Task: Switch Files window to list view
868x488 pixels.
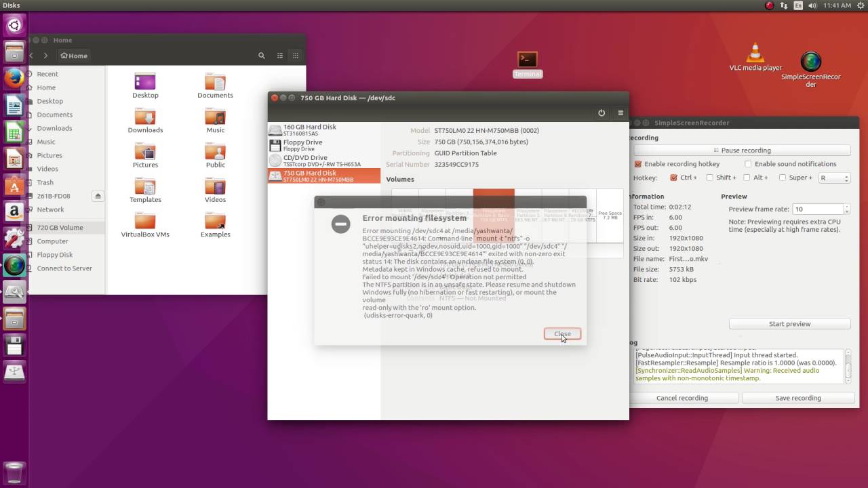Action: [280, 56]
